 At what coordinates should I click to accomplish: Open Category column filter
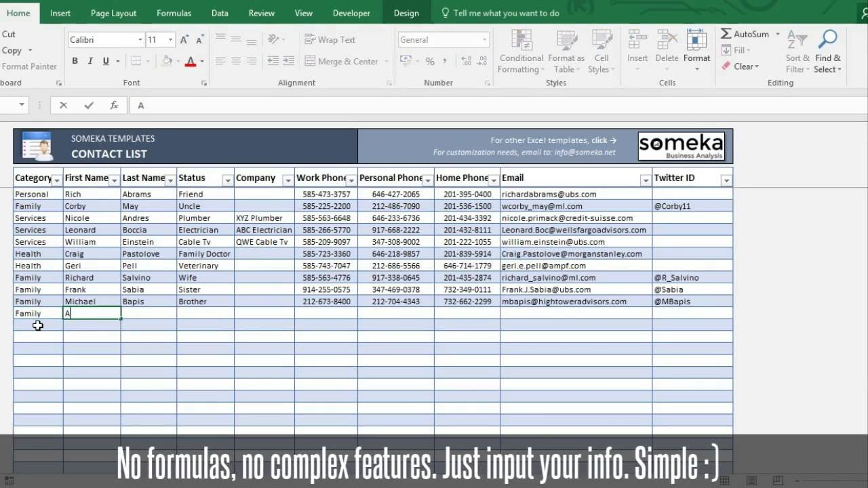[57, 180]
